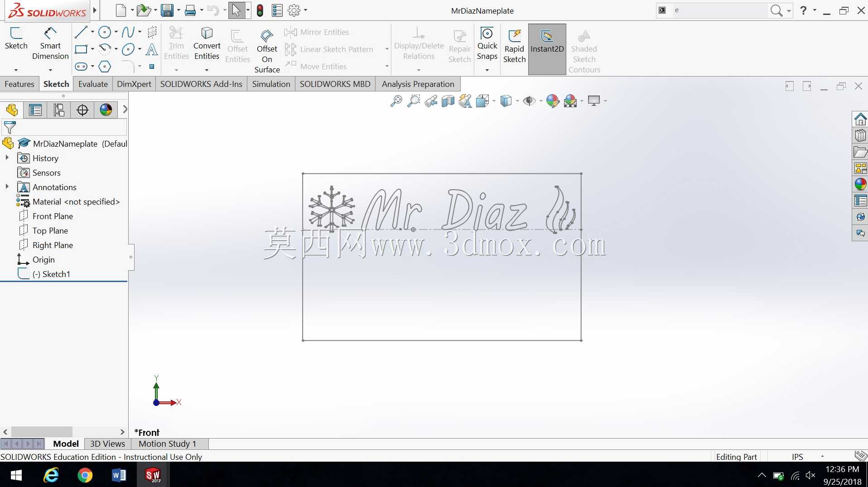Switch to the Evaluate tab
This screenshot has width=868, height=487.
[x=93, y=84]
